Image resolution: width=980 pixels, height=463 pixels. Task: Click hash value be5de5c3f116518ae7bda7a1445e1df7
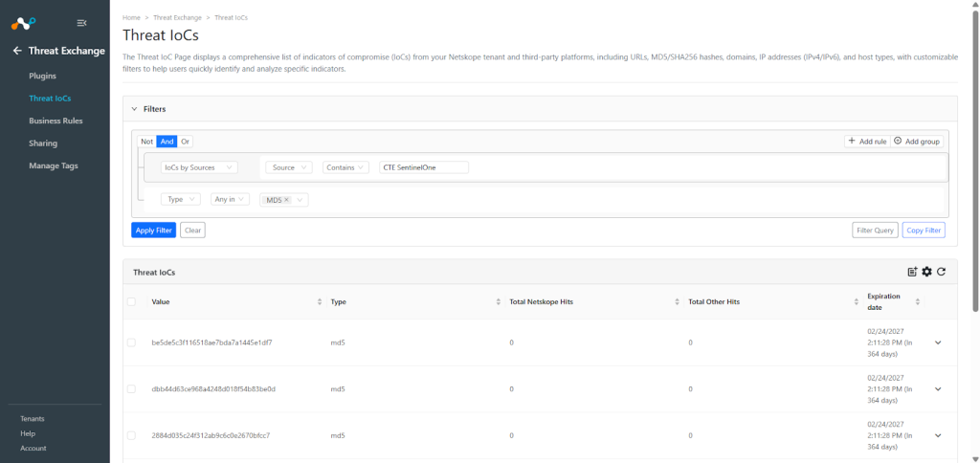pyautogui.click(x=212, y=342)
